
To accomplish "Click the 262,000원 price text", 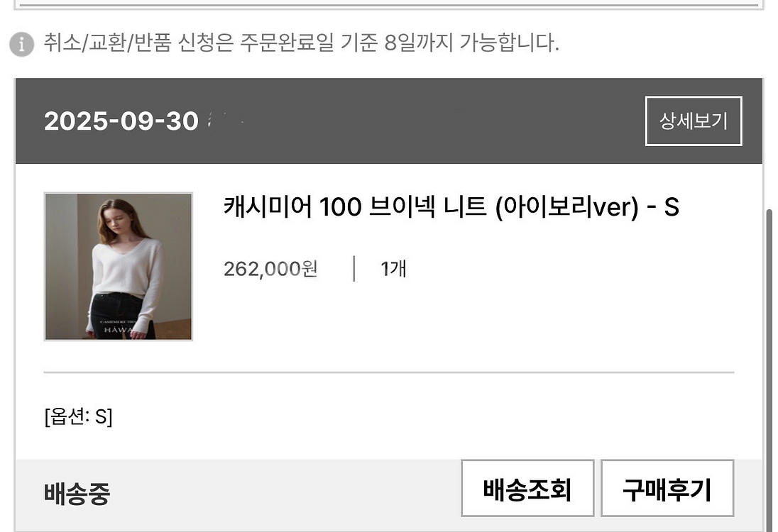I will point(270,270).
